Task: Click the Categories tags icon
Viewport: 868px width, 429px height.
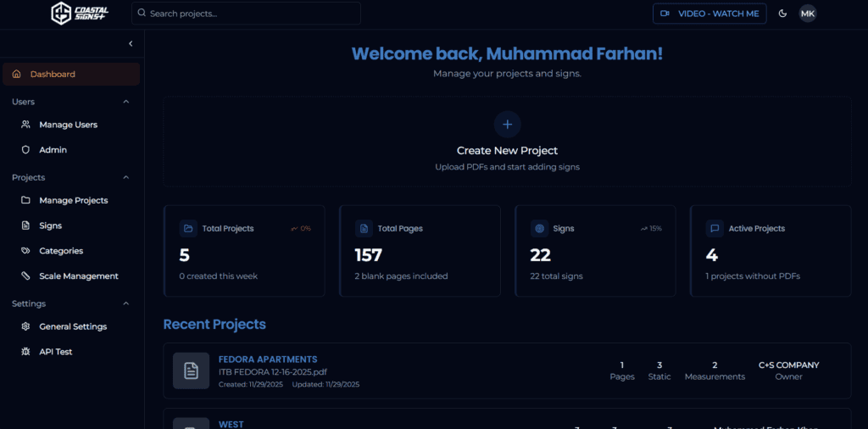Action: coord(25,251)
